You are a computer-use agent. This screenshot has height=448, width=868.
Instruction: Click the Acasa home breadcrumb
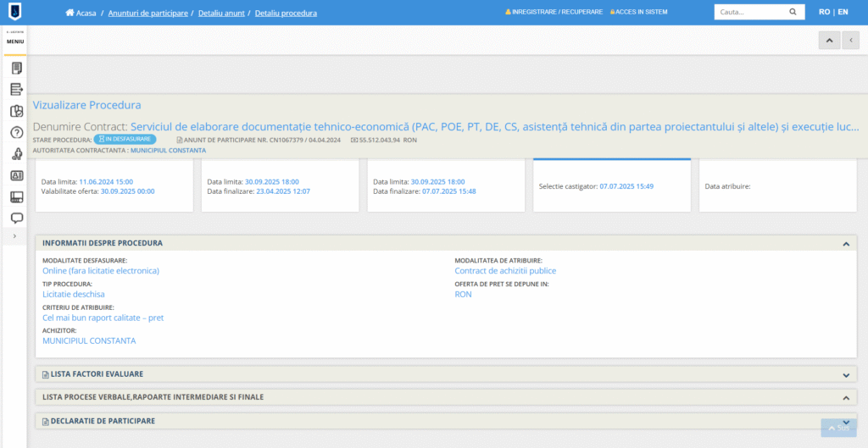tap(81, 14)
